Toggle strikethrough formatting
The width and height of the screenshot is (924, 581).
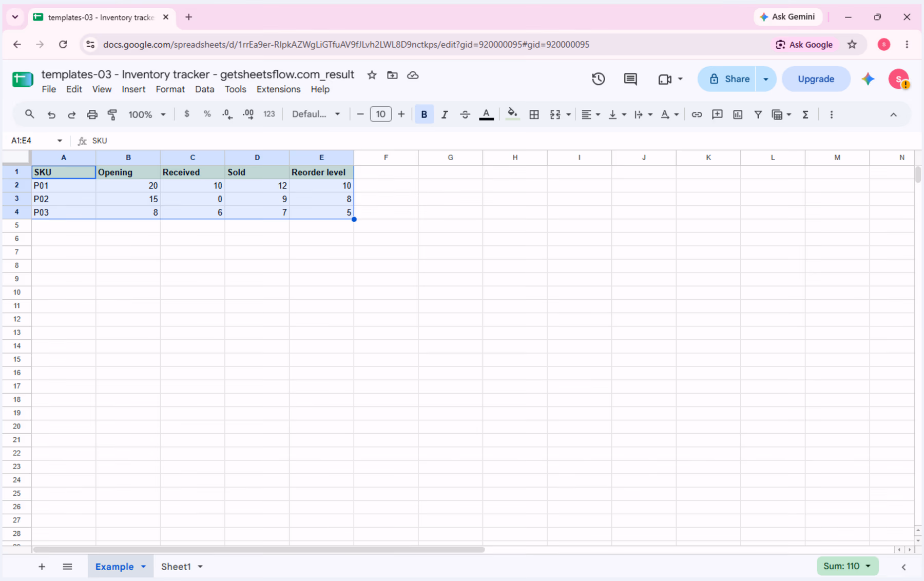(x=465, y=114)
